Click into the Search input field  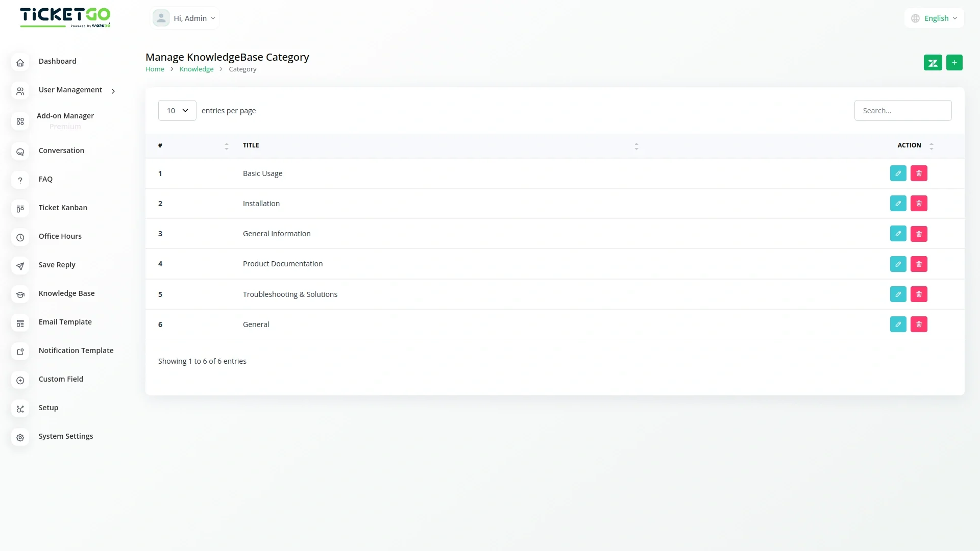902,111
